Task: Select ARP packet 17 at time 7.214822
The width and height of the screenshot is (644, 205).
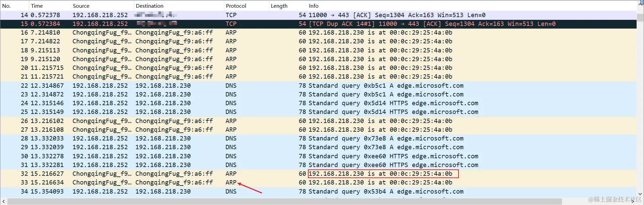Action: click(x=318, y=41)
